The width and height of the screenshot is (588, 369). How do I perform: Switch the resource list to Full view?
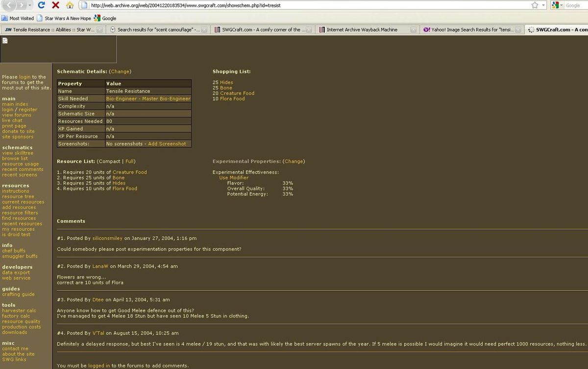pos(130,161)
